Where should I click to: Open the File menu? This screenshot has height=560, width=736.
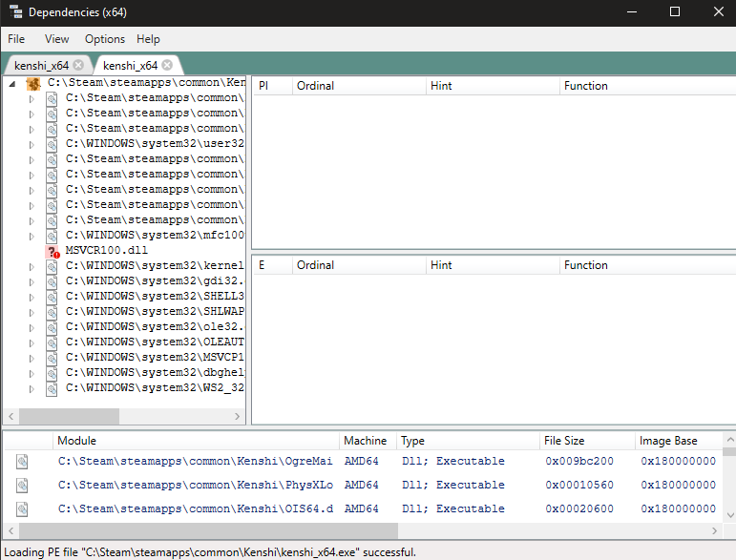[16, 39]
